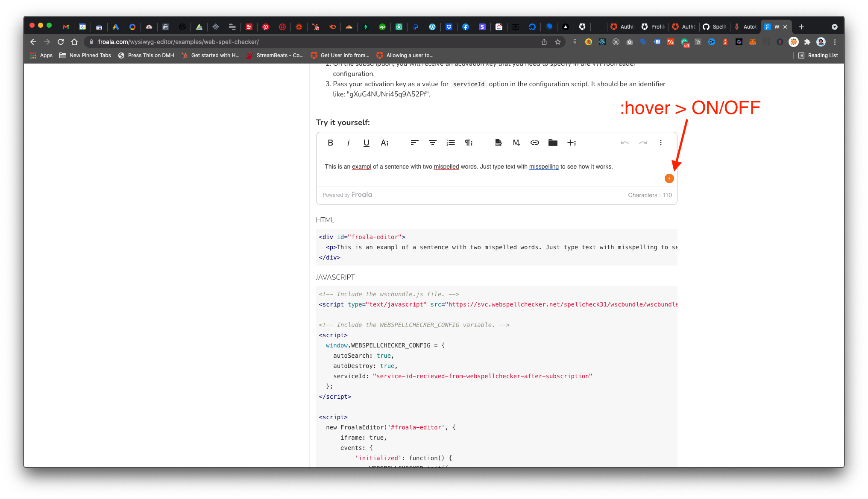Open the Markdown option in the toolbar
The width and height of the screenshot is (868, 499).
point(516,143)
